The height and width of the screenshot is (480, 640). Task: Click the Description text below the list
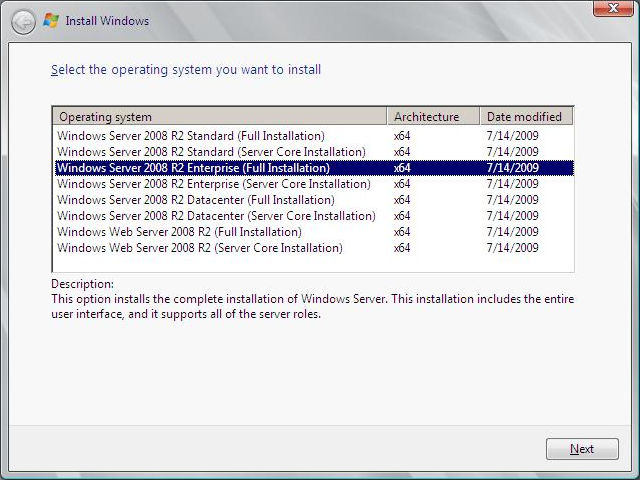coord(312,306)
